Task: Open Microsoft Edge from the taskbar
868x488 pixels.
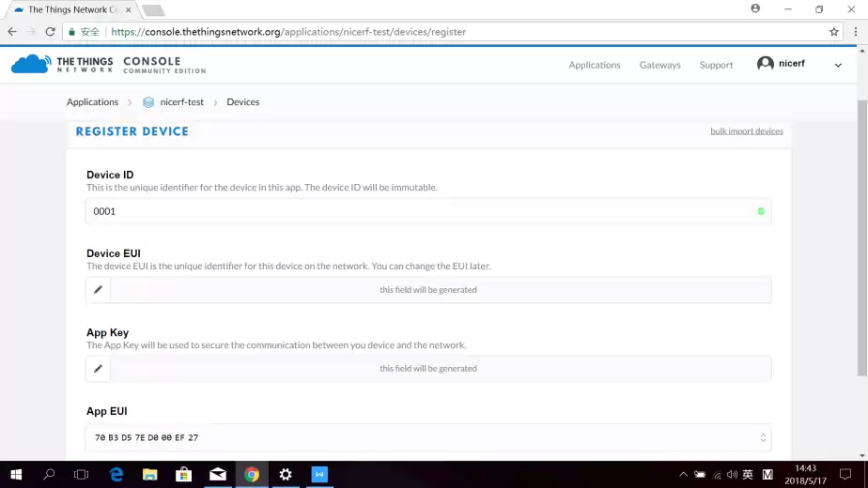Action: tap(116, 475)
